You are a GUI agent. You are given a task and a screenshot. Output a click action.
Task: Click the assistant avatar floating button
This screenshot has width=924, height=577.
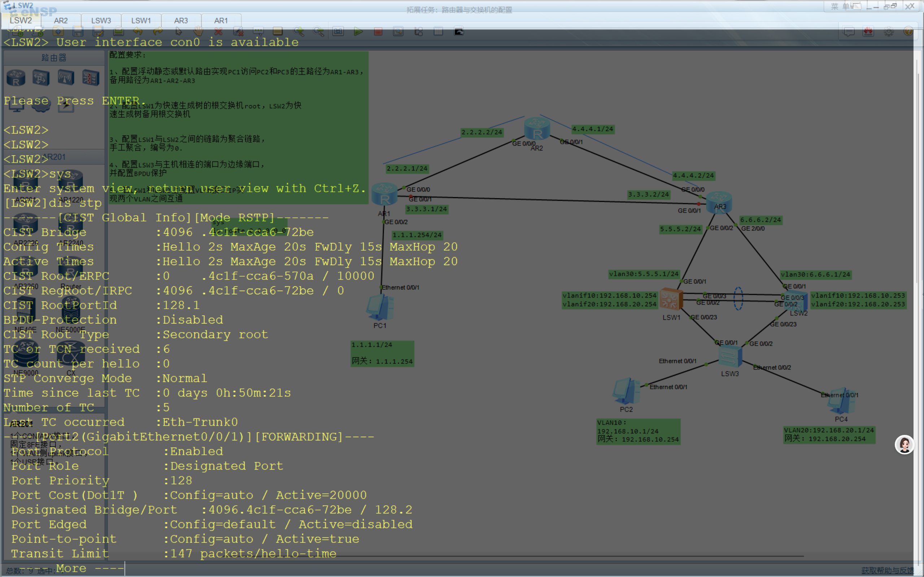coord(904,445)
